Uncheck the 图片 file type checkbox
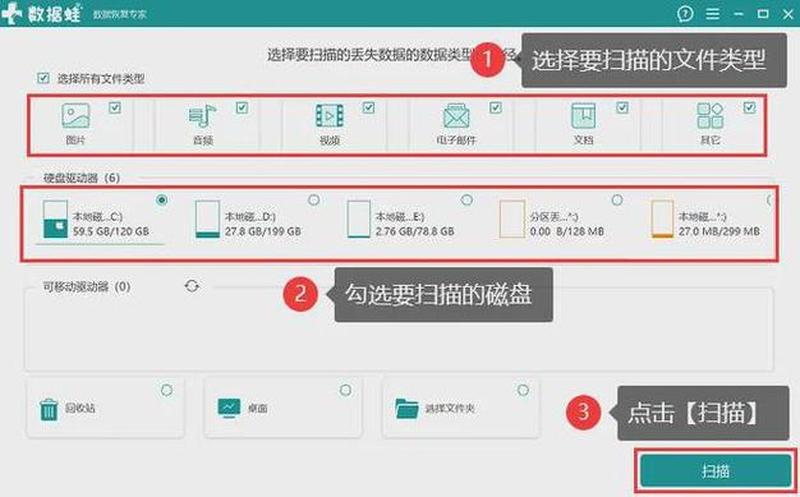Image resolution: width=800 pixels, height=497 pixels. pos(115,108)
